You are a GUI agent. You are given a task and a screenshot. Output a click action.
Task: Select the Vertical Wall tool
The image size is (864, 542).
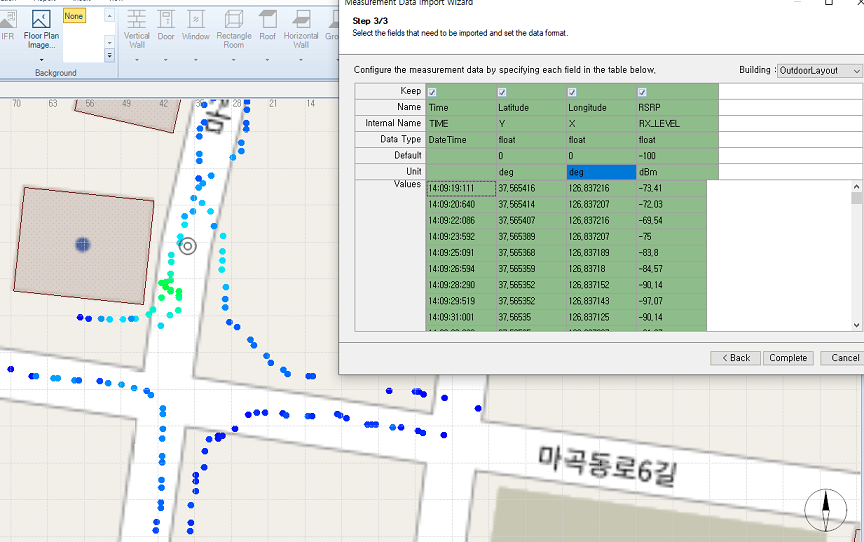coord(137,30)
